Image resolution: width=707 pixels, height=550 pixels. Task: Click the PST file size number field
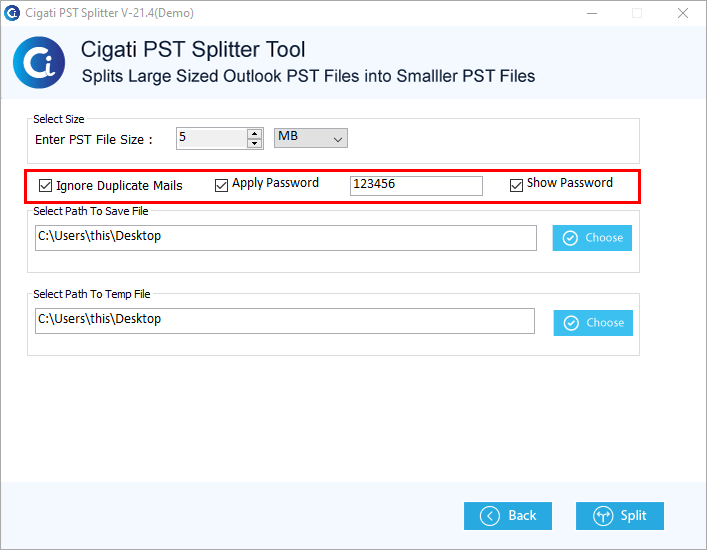211,138
